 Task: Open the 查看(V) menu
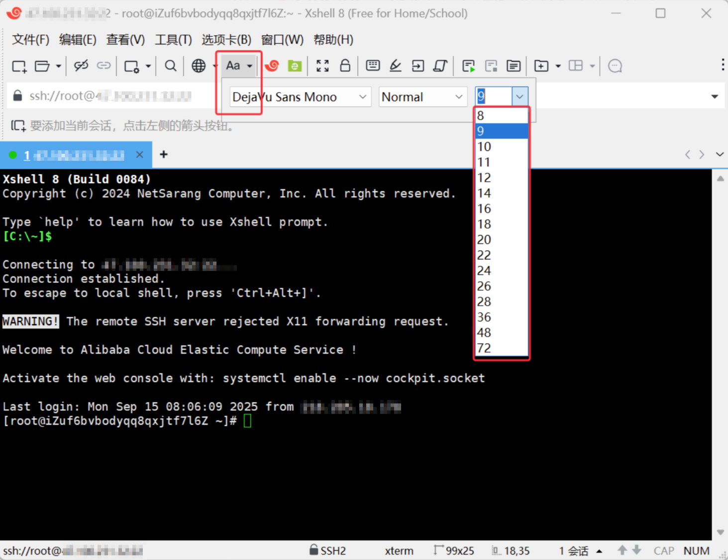125,40
